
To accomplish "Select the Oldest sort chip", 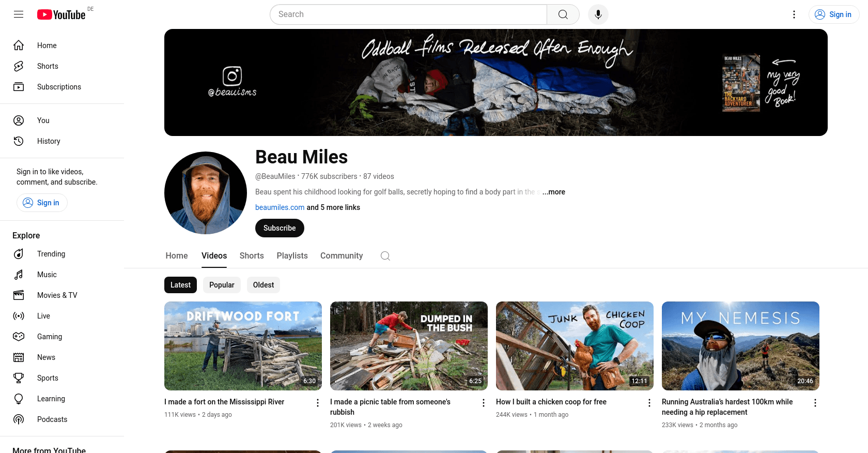I will [263, 285].
